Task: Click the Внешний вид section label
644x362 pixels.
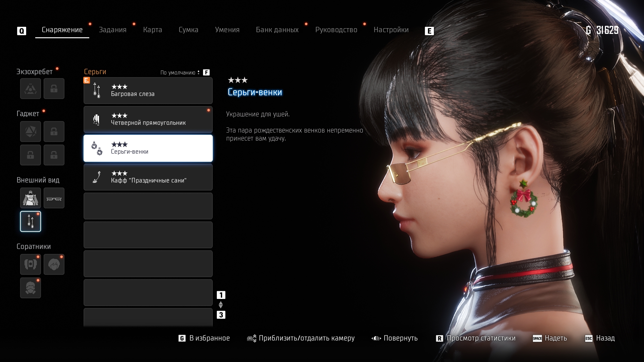Action: tap(38, 180)
